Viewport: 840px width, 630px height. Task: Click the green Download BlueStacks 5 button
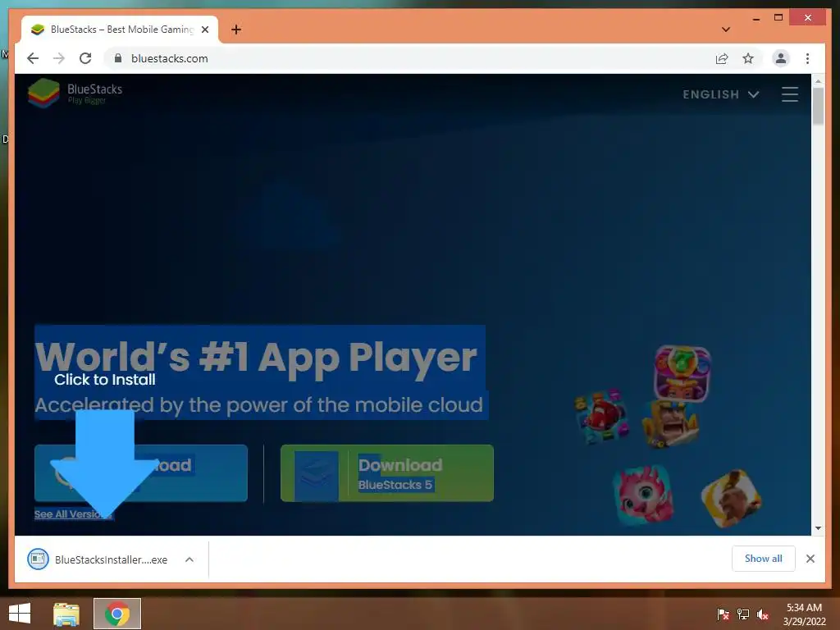(387, 473)
